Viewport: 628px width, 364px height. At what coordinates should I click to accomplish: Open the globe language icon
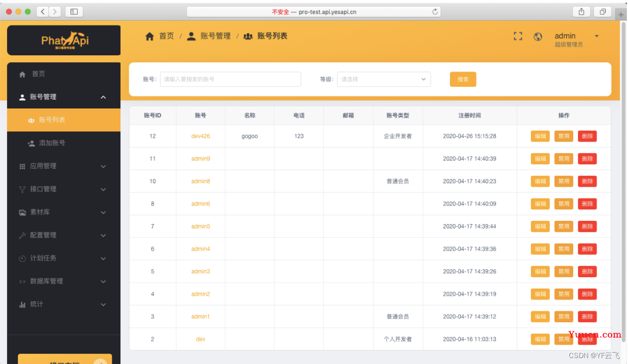pos(538,36)
